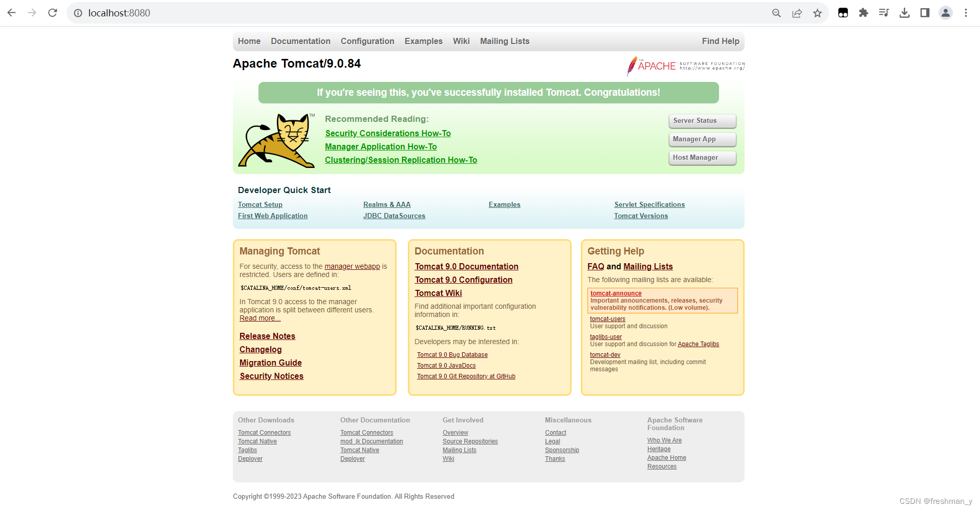This screenshot has height=510, width=980.
Task: Open tomcat-users mailing list link
Action: pyautogui.click(x=607, y=319)
